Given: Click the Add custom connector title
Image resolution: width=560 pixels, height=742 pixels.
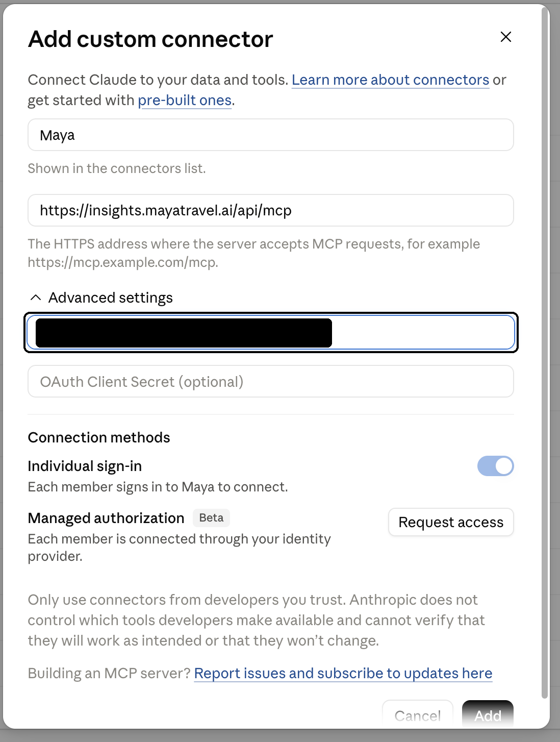Looking at the screenshot, I should point(150,39).
